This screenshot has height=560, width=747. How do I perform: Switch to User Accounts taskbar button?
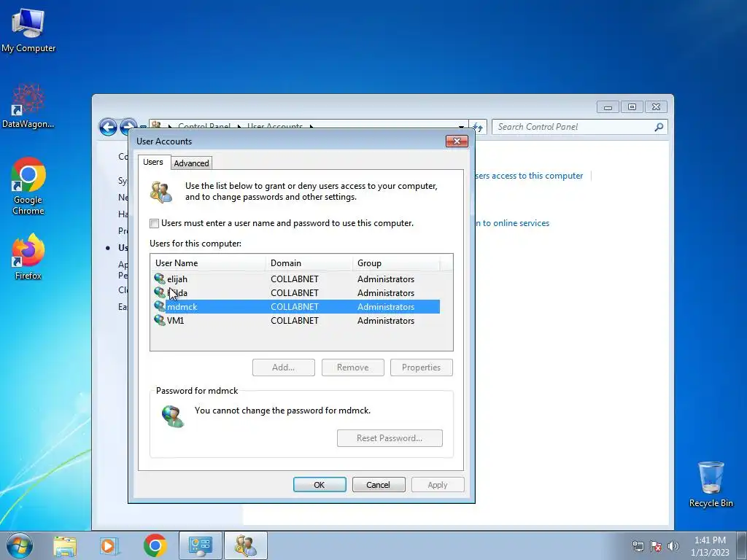coord(246,545)
